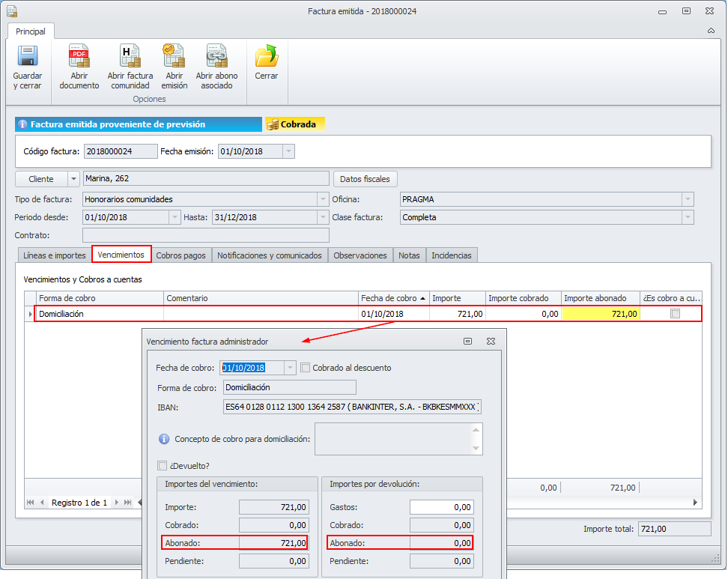Click the Cliente button
The height and width of the screenshot is (579, 728).
41,179
